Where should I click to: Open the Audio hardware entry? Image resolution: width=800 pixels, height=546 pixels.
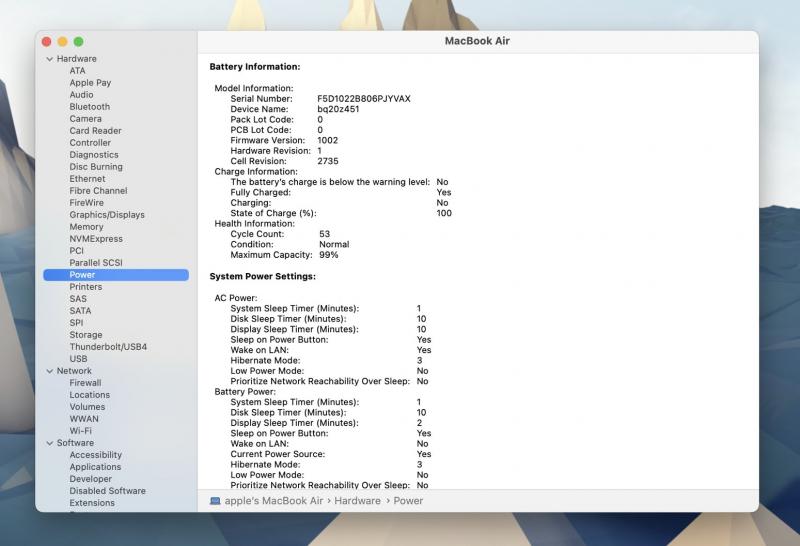coord(81,95)
